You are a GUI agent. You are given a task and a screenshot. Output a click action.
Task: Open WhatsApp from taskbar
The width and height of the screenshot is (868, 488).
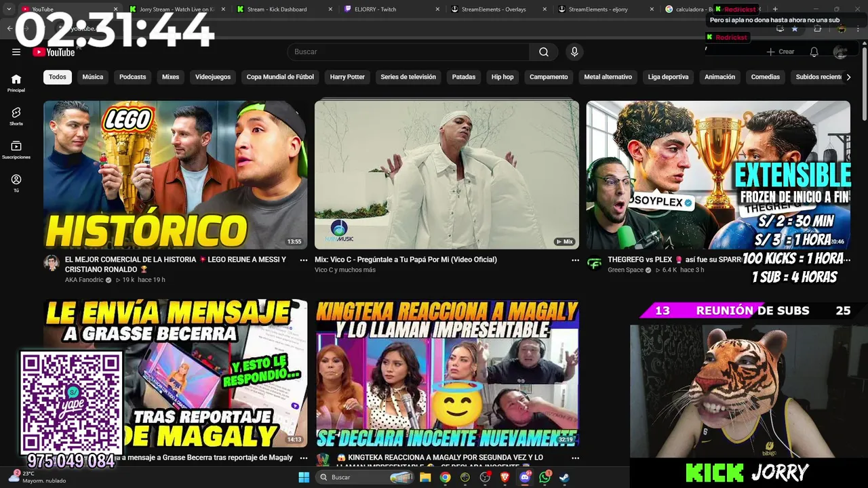click(x=545, y=477)
